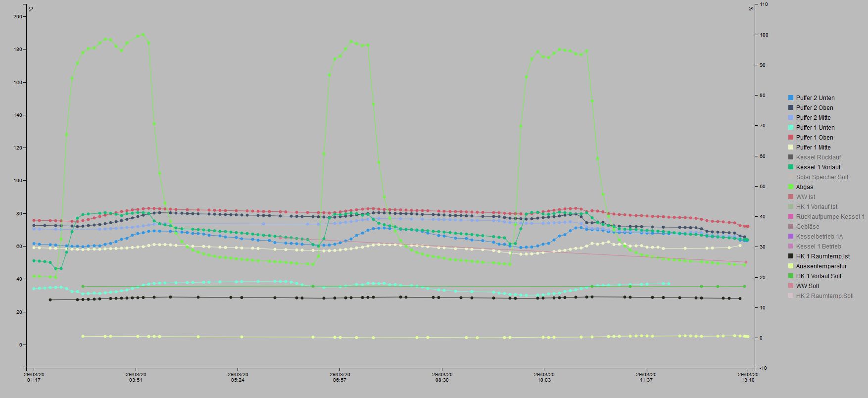Hide the HK 1 Raumtemp.Ist series
The width and height of the screenshot is (868, 398).
point(822,256)
